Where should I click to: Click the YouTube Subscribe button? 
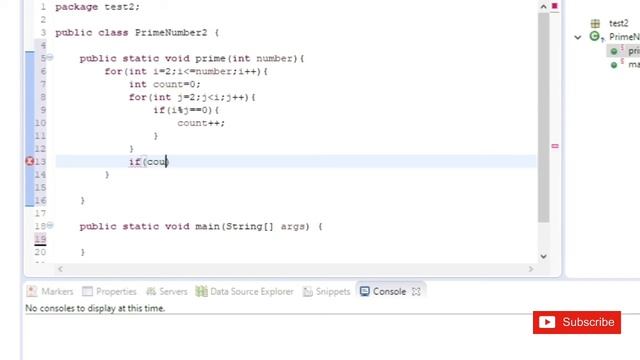tap(577, 322)
